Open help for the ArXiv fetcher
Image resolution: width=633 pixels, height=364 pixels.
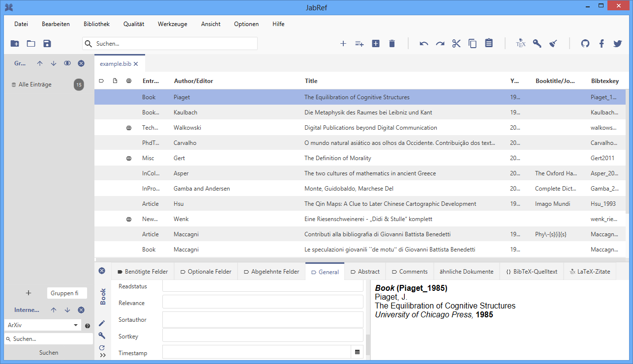point(88,326)
